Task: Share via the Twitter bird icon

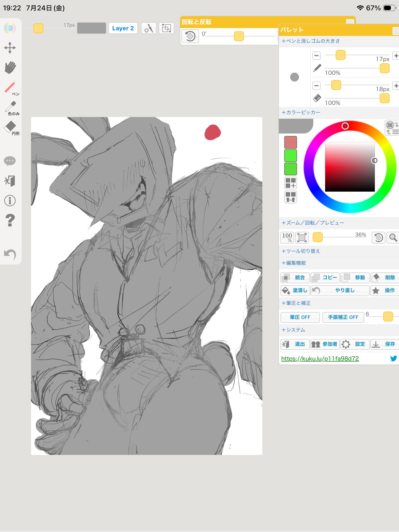Action: click(x=394, y=358)
